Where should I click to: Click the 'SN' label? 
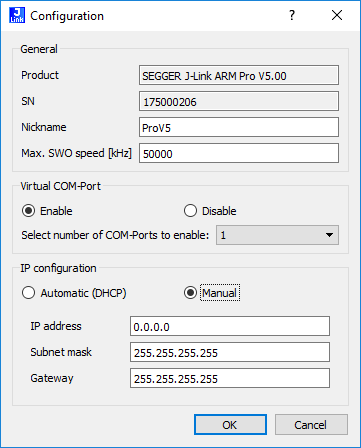click(x=28, y=101)
